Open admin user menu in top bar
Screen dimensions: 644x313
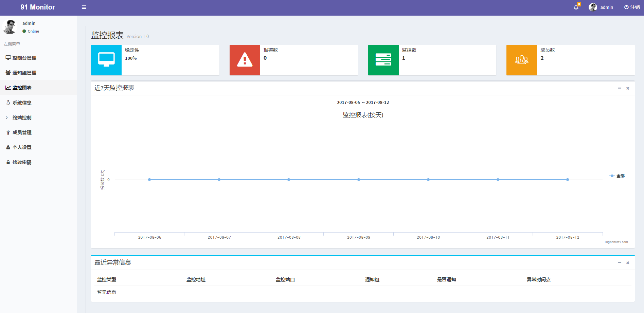pos(601,7)
